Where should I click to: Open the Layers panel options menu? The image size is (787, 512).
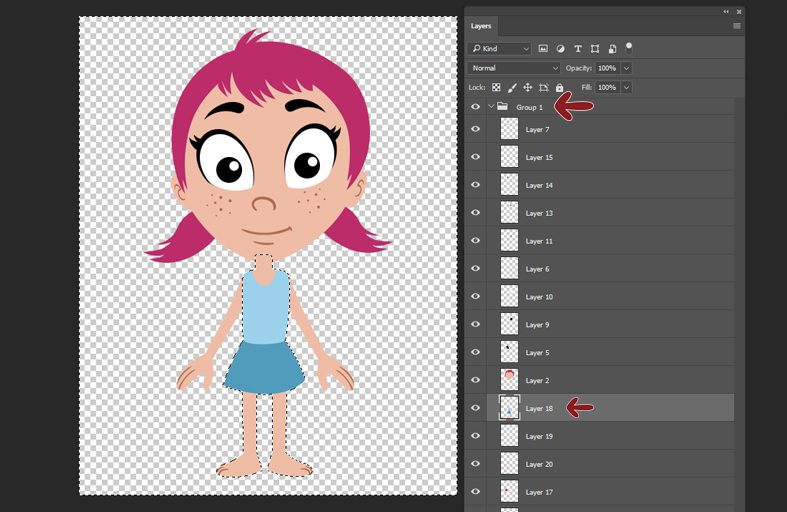point(737,26)
